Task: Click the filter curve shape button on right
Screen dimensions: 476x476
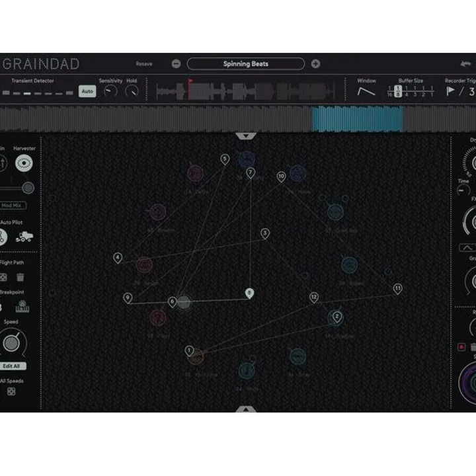Action: click(x=467, y=248)
